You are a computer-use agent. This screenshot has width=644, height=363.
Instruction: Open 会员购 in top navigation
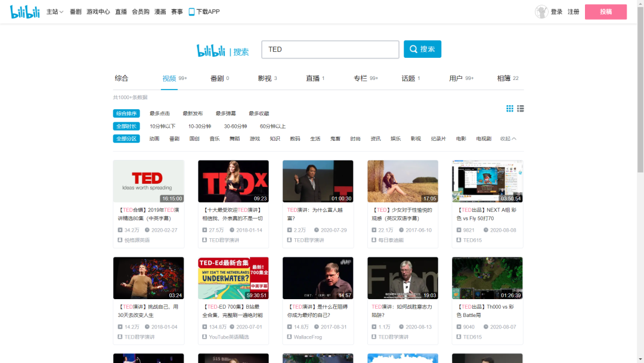click(141, 12)
